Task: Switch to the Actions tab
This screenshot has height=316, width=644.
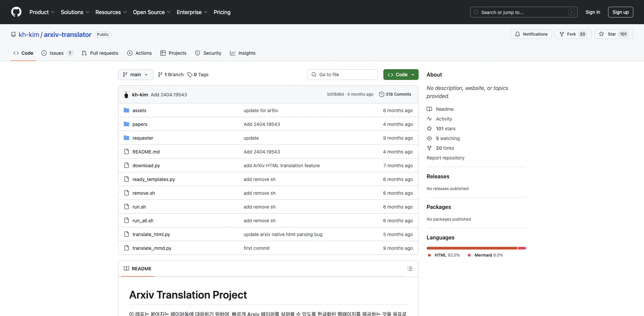Action: pos(140,53)
